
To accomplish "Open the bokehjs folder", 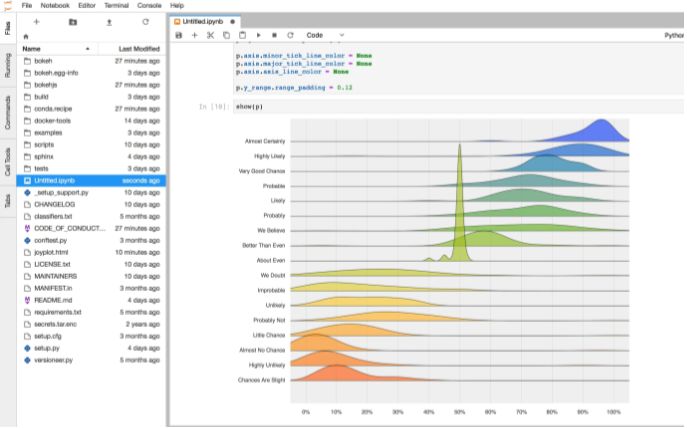I will tap(91, 85).
